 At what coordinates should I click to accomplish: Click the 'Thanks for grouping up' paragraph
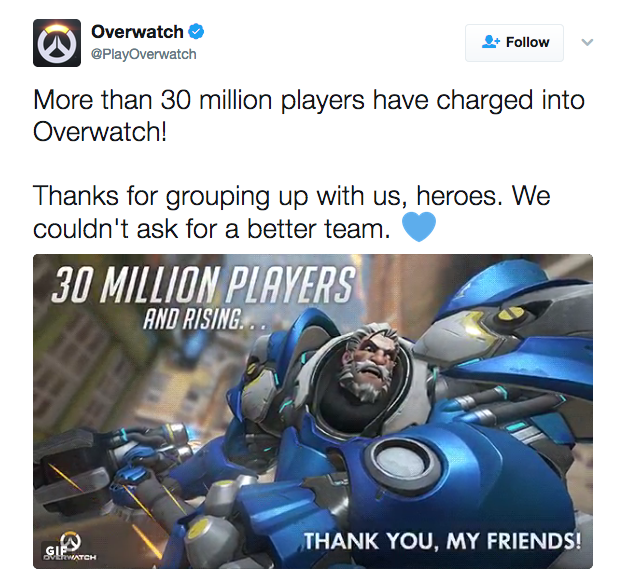click(291, 212)
